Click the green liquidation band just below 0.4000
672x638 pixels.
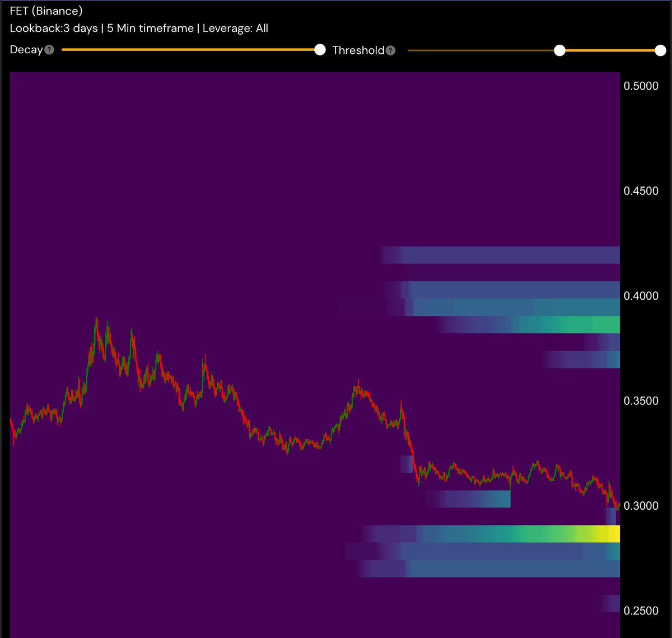529,325
